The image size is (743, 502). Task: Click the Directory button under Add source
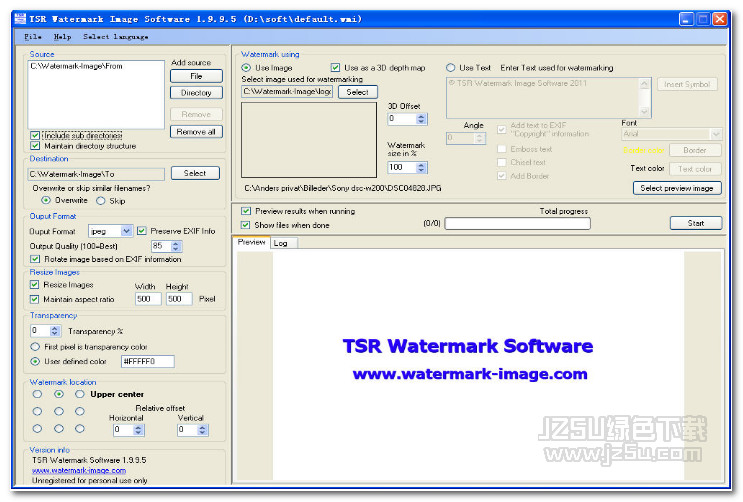[x=196, y=92]
